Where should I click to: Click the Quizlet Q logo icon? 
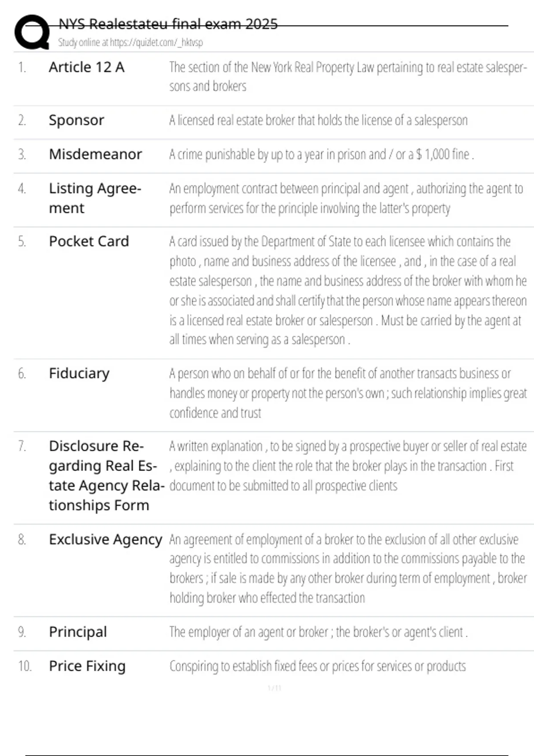(x=32, y=32)
